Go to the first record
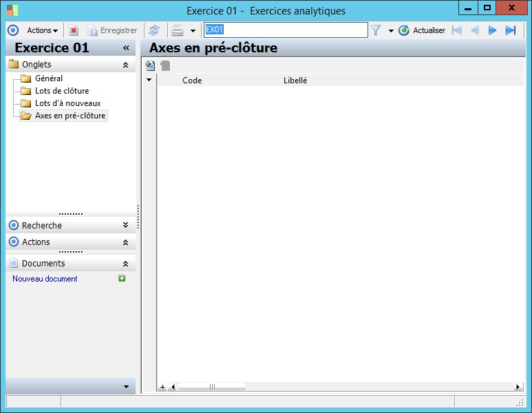This screenshot has height=413, width=532. [457, 30]
